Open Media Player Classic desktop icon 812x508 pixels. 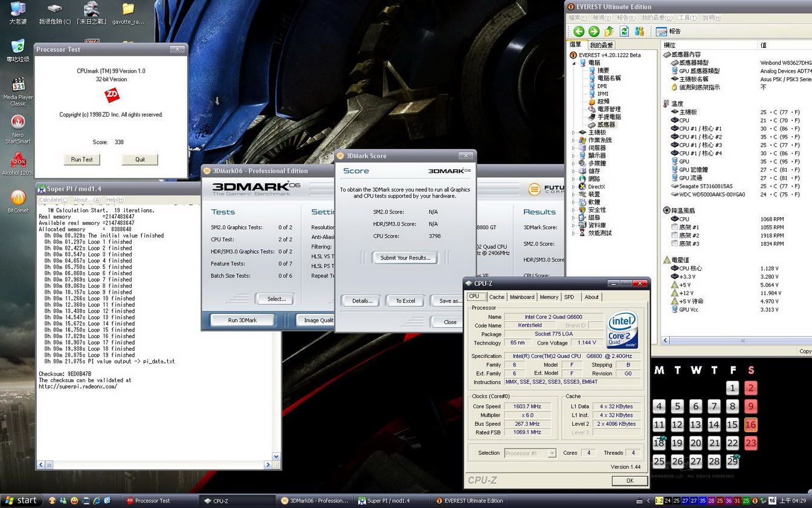click(x=18, y=91)
